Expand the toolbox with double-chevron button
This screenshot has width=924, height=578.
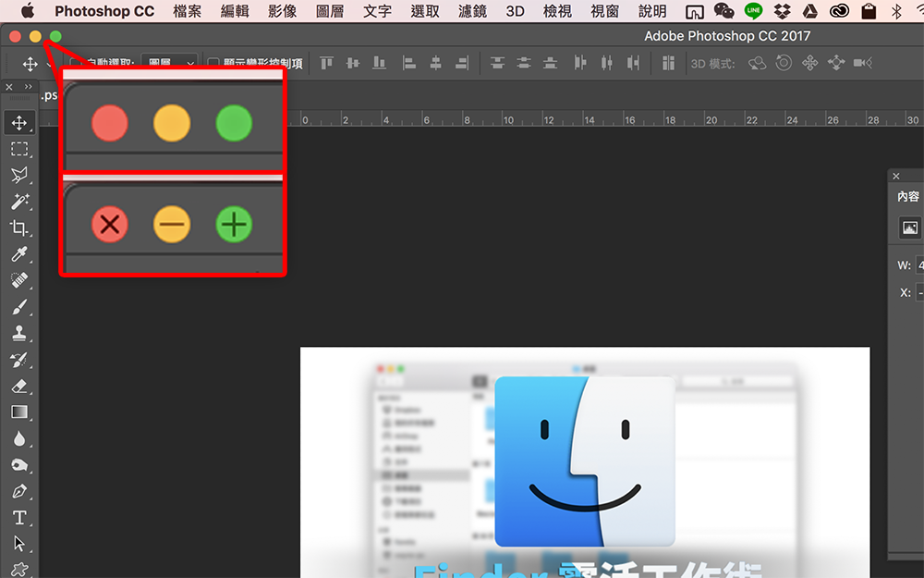29,87
